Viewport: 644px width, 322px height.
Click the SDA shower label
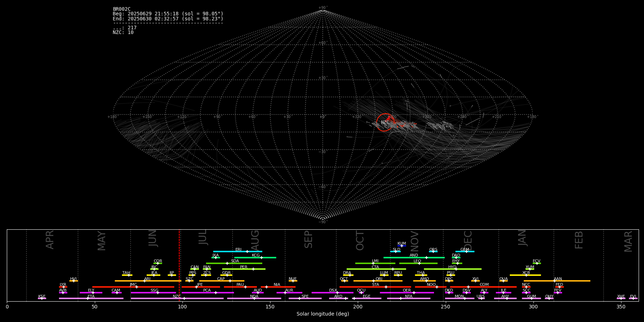235,261
